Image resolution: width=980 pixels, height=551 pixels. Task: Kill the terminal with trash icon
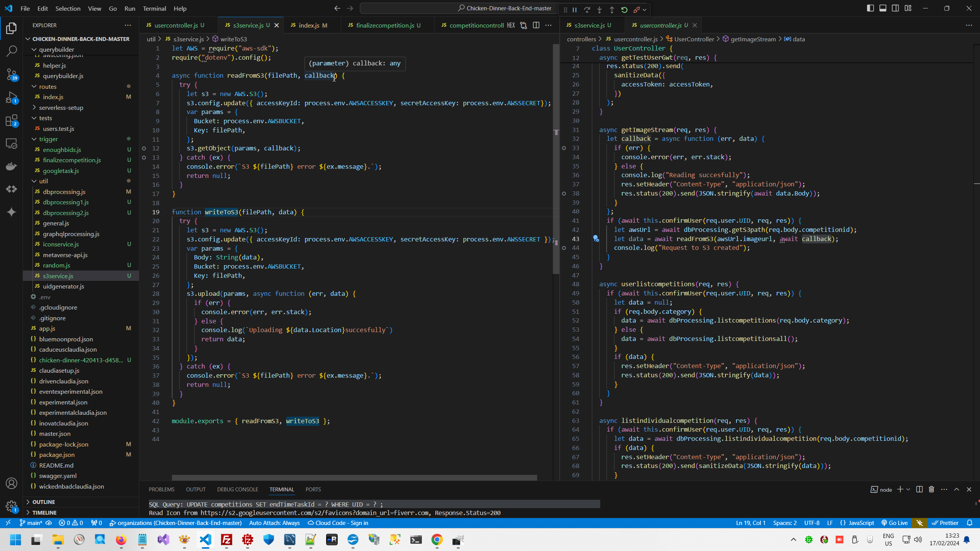pos(931,489)
